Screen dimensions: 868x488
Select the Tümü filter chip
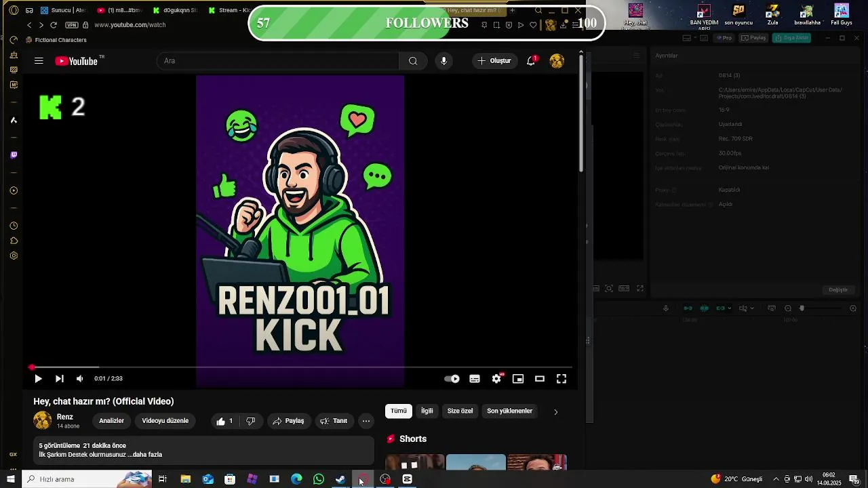coord(399,411)
